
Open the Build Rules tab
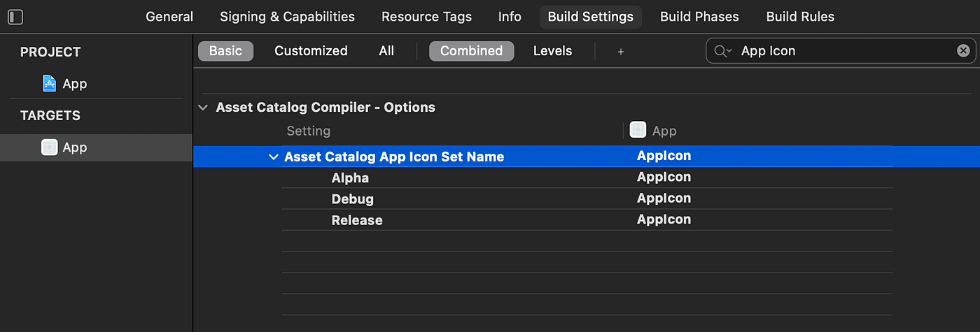pyautogui.click(x=800, y=17)
